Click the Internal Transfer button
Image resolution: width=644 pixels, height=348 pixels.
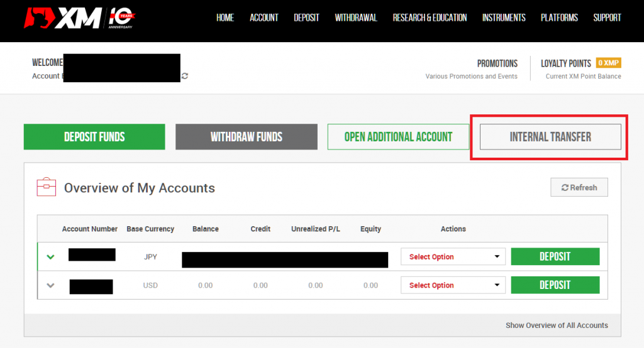pos(550,137)
